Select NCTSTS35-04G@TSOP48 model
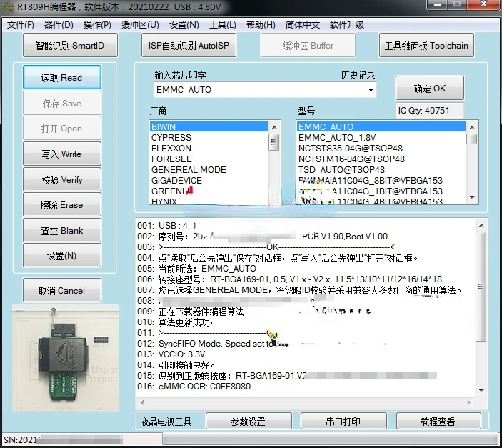This screenshot has height=448, width=502. click(381, 149)
